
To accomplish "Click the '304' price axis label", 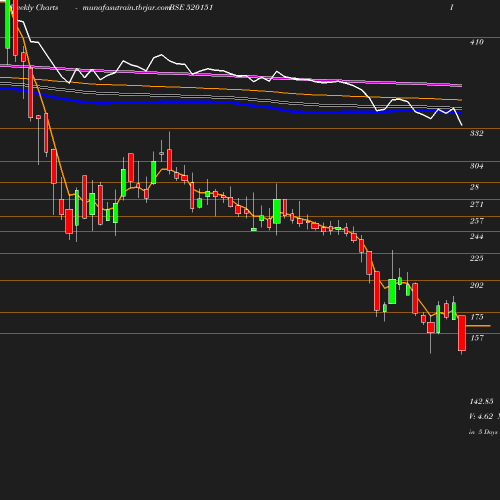I will pos(477,166).
